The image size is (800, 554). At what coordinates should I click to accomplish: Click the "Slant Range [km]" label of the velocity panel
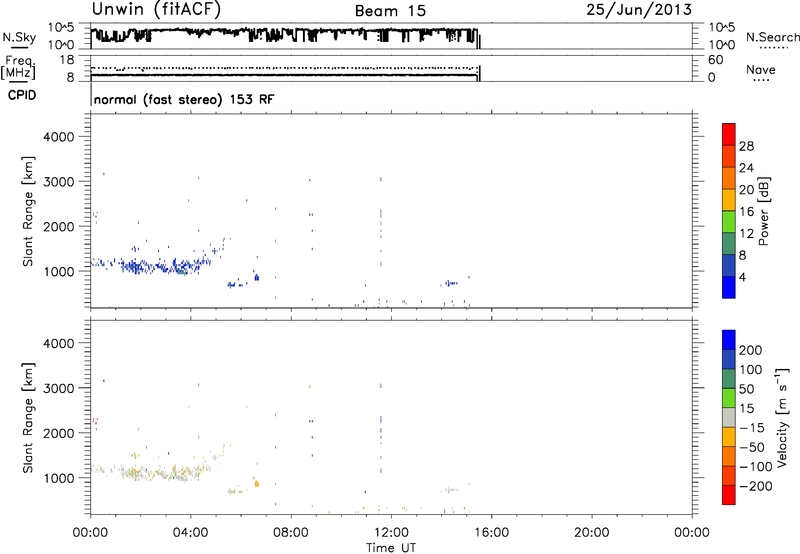[x=28, y=418]
